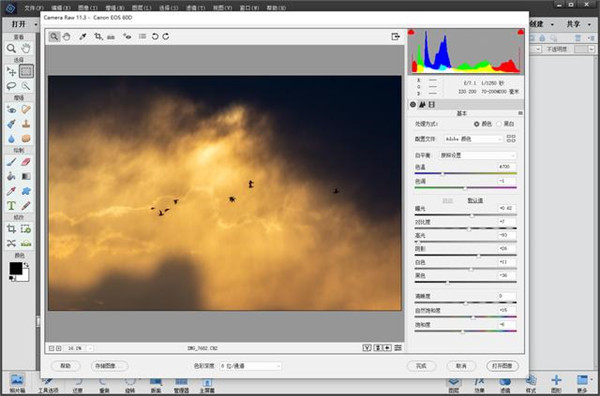Toggle full screen mode in Camera Raw
This screenshot has width=600, height=396.
pyautogui.click(x=396, y=36)
